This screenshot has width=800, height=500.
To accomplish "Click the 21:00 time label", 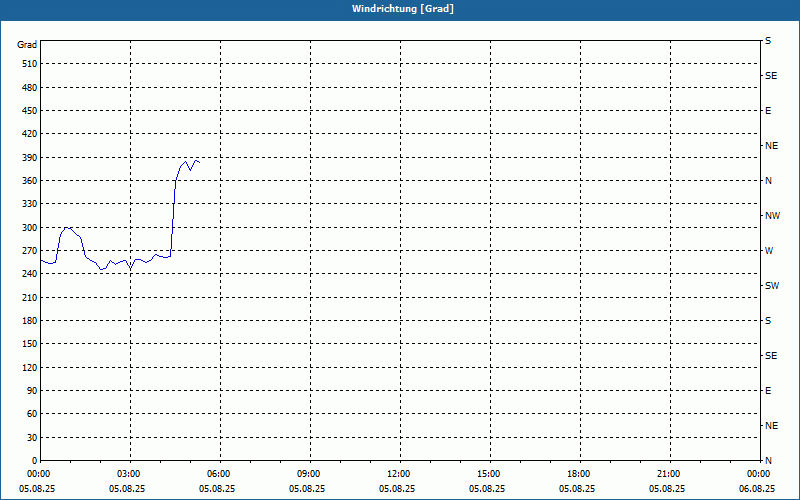I will pyautogui.click(x=668, y=474).
